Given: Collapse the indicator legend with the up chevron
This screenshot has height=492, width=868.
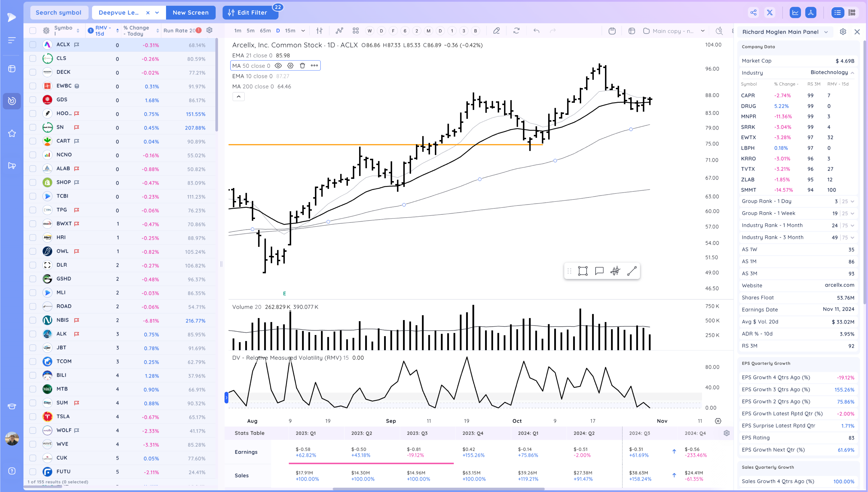Looking at the screenshot, I should (238, 97).
